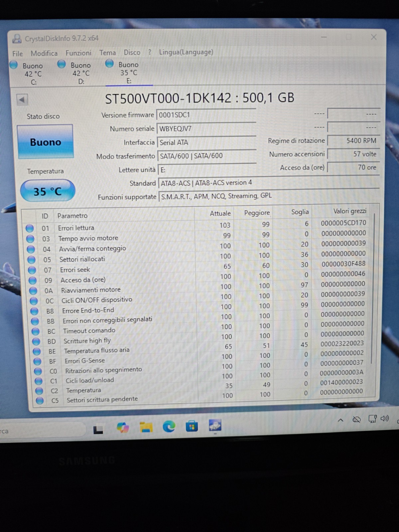Open the Tema menu
399x532 pixels.
tap(108, 53)
